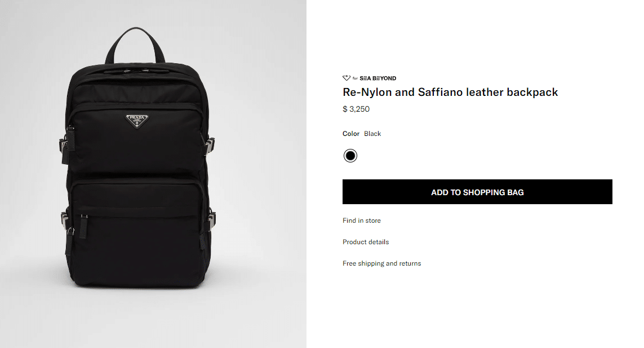
Task: Expand Product details section
Action: point(366,242)
